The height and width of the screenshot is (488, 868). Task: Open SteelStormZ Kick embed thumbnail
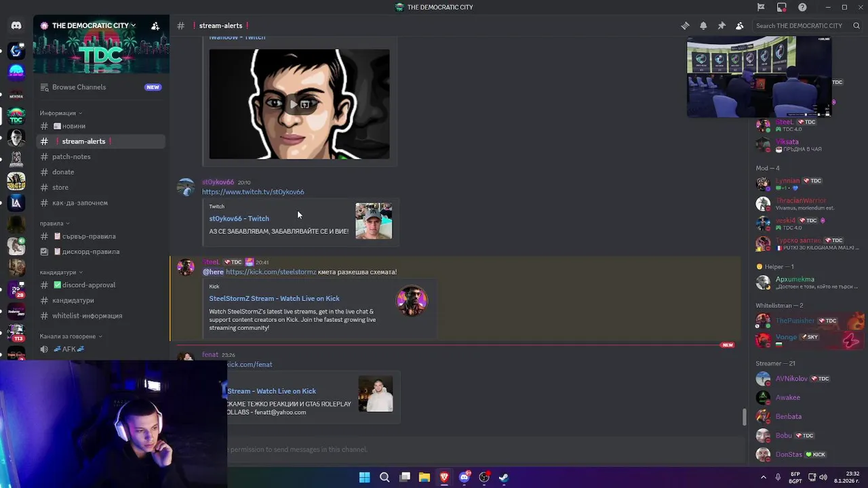tap(412, 301)
